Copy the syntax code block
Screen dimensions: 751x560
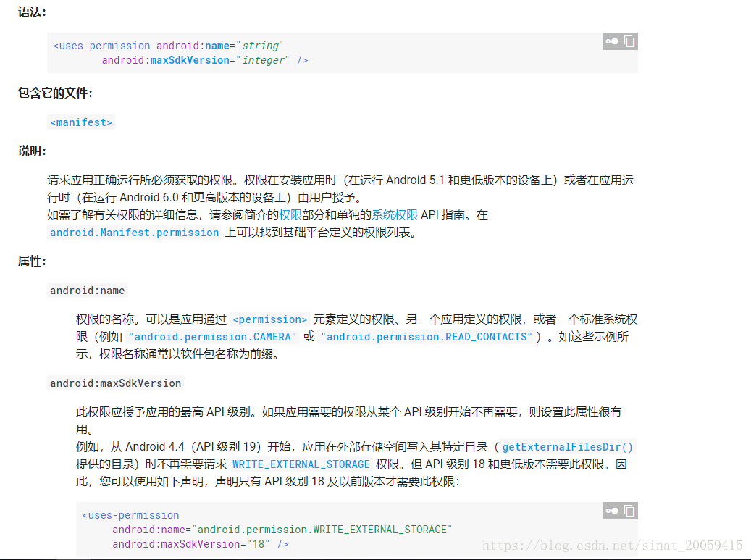tap(629, 42)
